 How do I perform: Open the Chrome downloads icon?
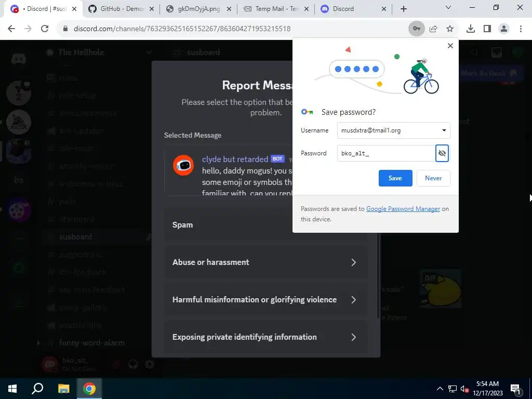[x=471, y=29]
